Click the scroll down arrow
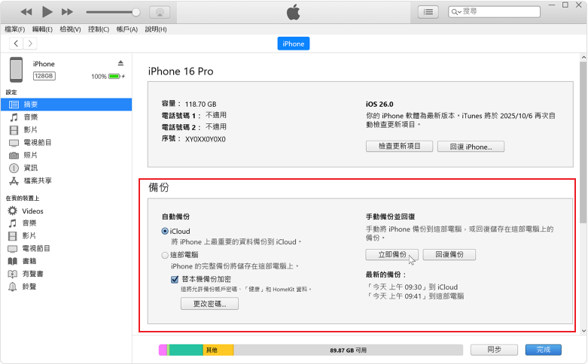 click(x=583, y=331)
